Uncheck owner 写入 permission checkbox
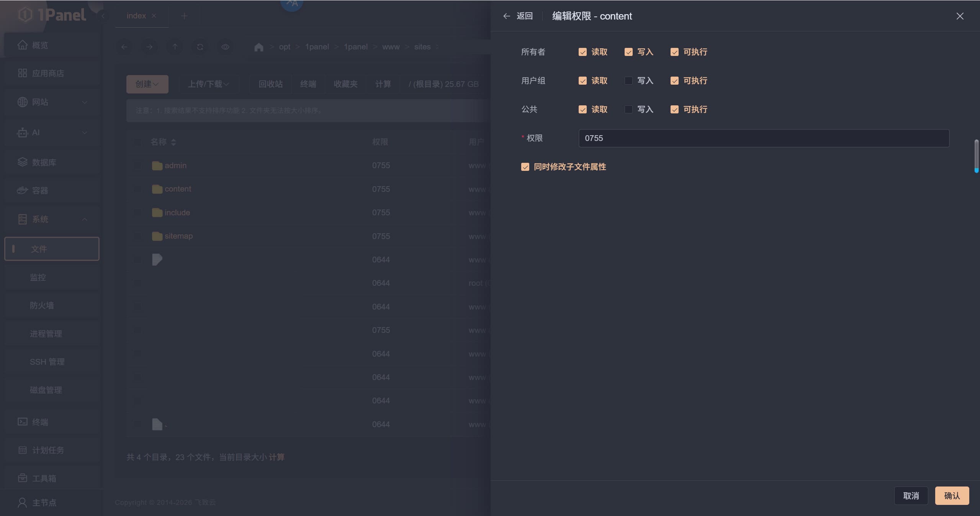This screenshot has height=516, width=980. pos(628,52)
